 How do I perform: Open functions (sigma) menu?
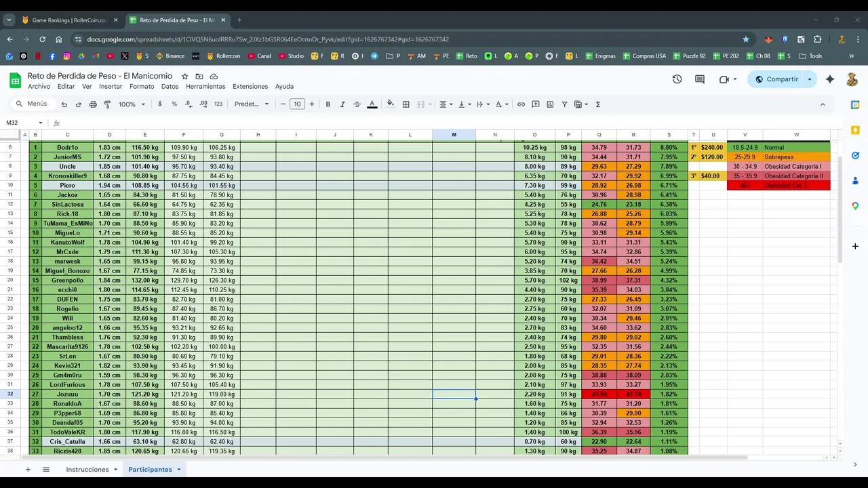click(x=597, y=104)
